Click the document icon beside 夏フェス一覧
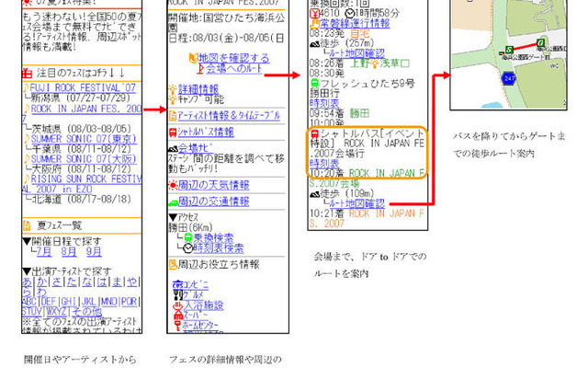This screenshot has width=588, height=368. click(x=27, y=225)
